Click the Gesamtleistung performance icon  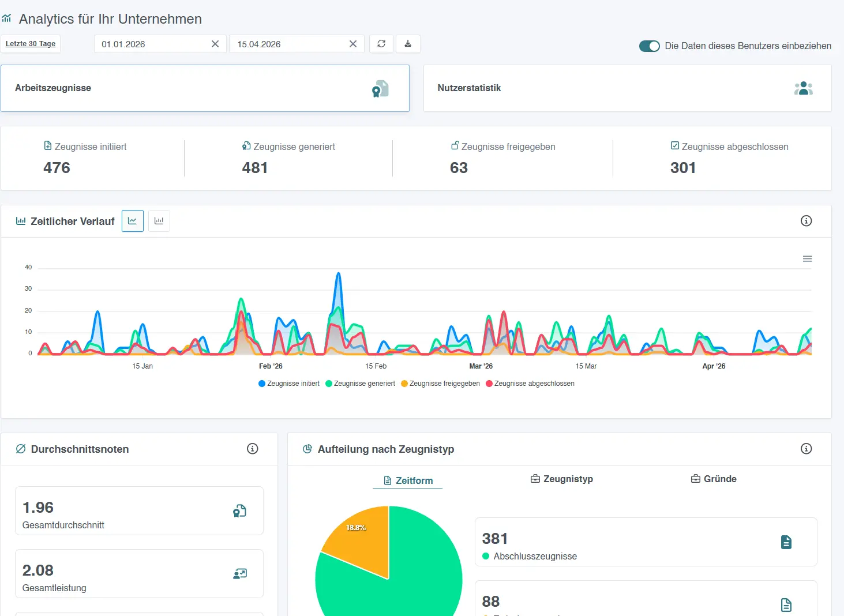[x=239, y=573]
